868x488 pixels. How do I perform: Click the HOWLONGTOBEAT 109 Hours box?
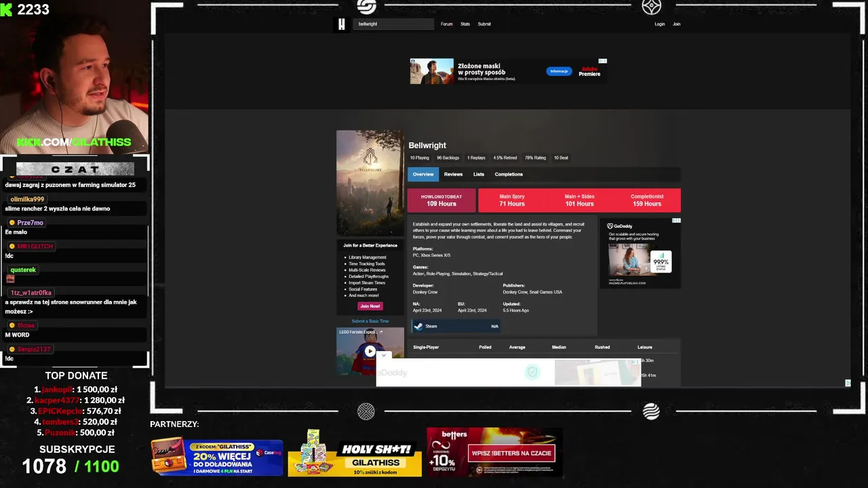(x=441, y=200)
